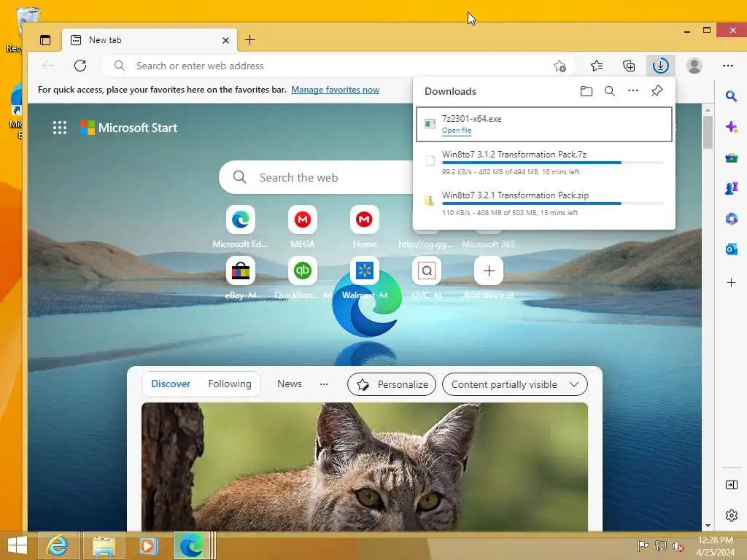The height and width of the screenshot is (560, 747).
Task: Add a site to sidebar with plus
Action: pos(731,283)
